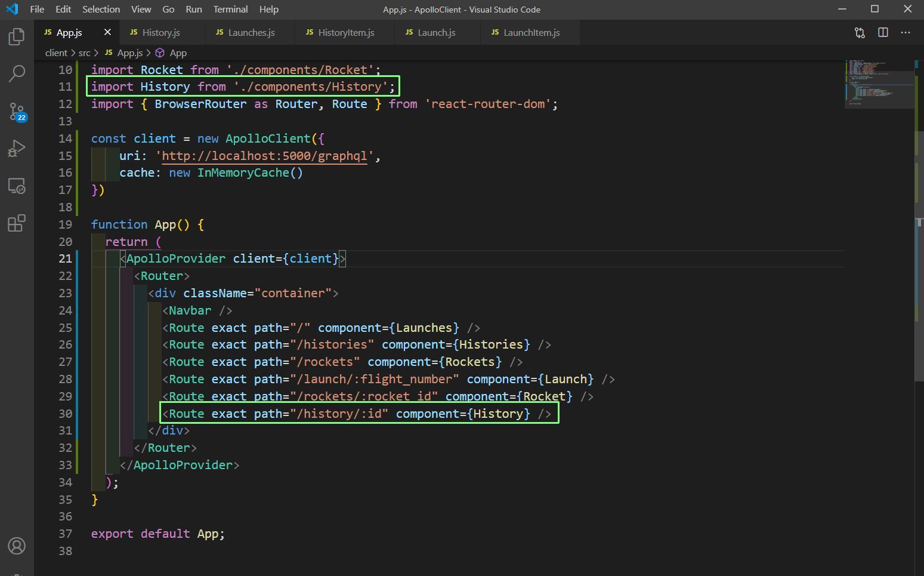The height and width of the screenshot is (576, 924).
Task: Click 'function App()' on line 19
Action: pos(140,224)
